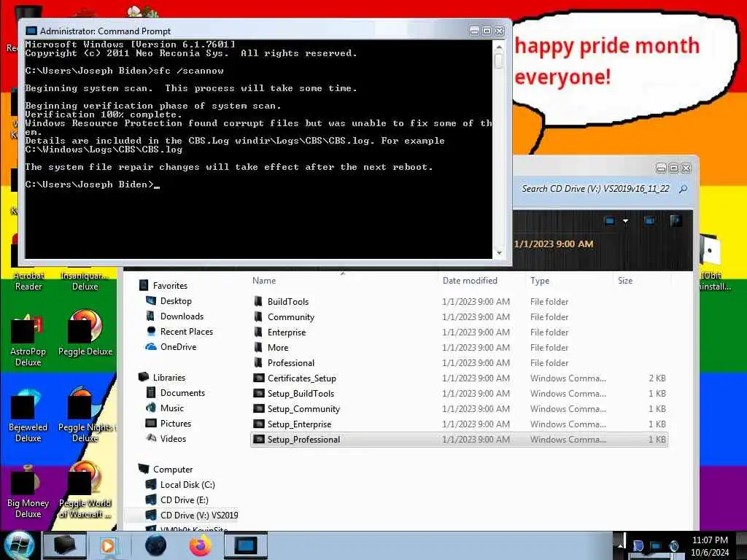Open AstroPop Deluxe desktop shortcut
This screenshot has width=747, height=560.
pos(28,340)
